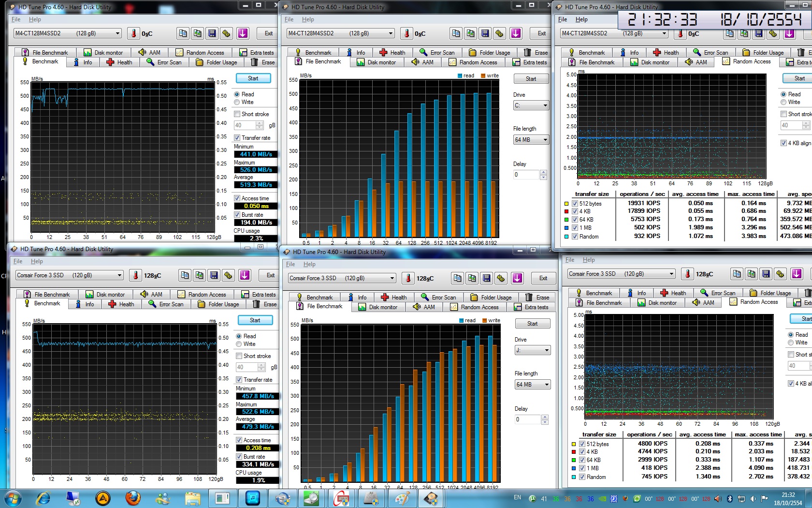The image size is (812, 508).
Task: Launch Internet Explorer from the taskbar
Action: (43, 498)
